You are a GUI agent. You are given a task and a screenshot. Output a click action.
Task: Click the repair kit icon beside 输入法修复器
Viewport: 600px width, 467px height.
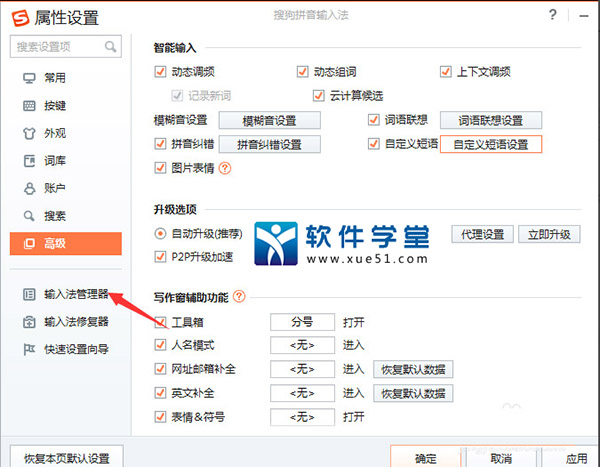coord(29,322)
